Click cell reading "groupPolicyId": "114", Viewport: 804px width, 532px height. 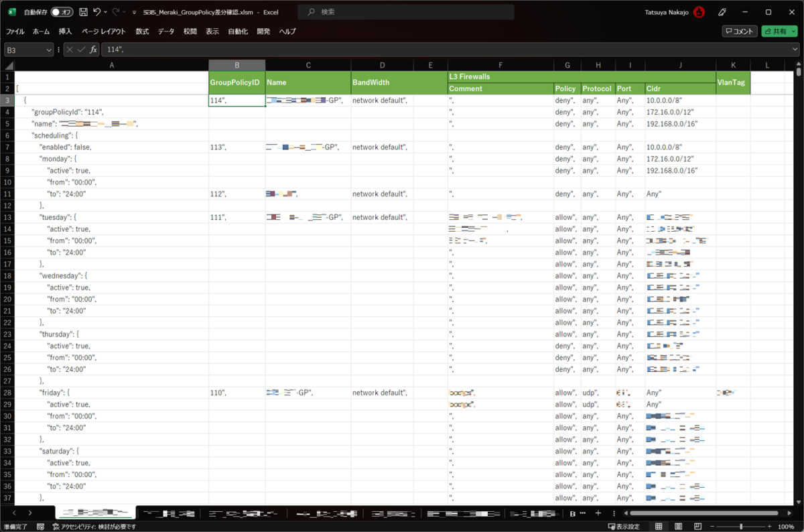point(111,112)
